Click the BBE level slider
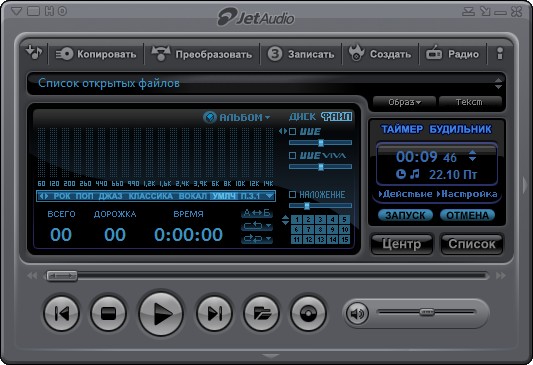Viewport: 533px width, 365px height. click(x=320, y=143)
